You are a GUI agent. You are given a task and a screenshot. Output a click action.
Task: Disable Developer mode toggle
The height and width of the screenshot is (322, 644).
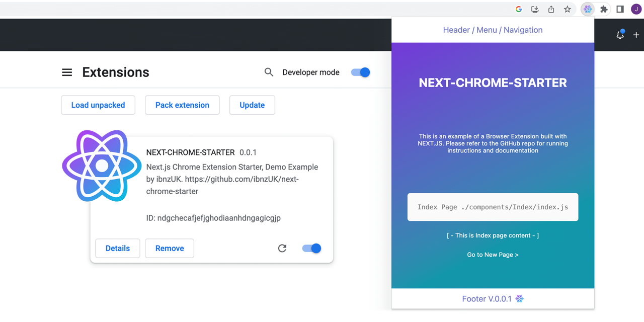click(x=361, y=72)
